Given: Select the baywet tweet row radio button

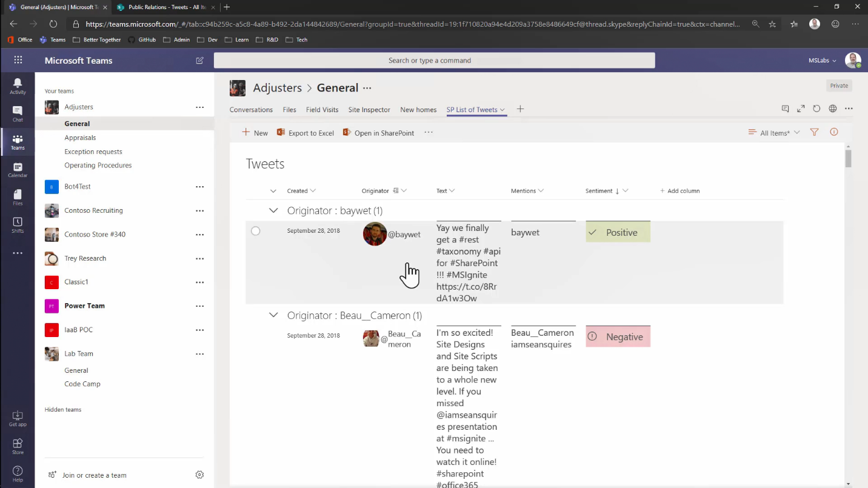Looking at the screenshot, I should coord(256,231).
